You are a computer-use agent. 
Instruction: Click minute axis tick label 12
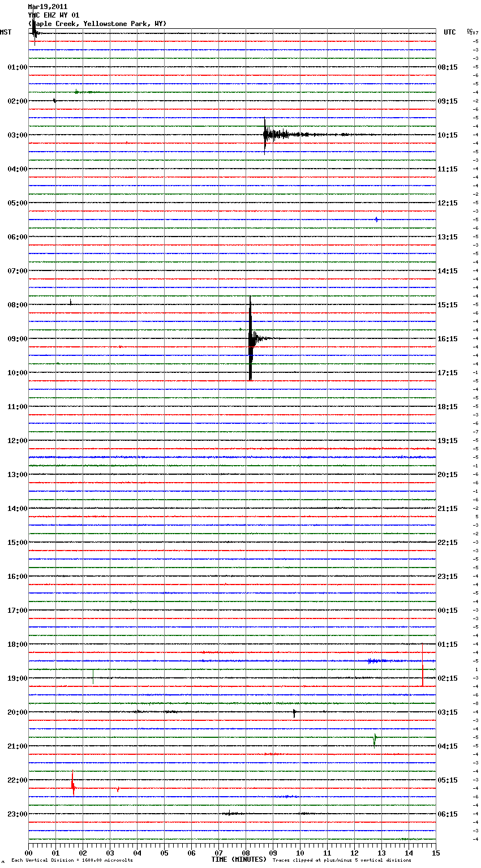354,853
